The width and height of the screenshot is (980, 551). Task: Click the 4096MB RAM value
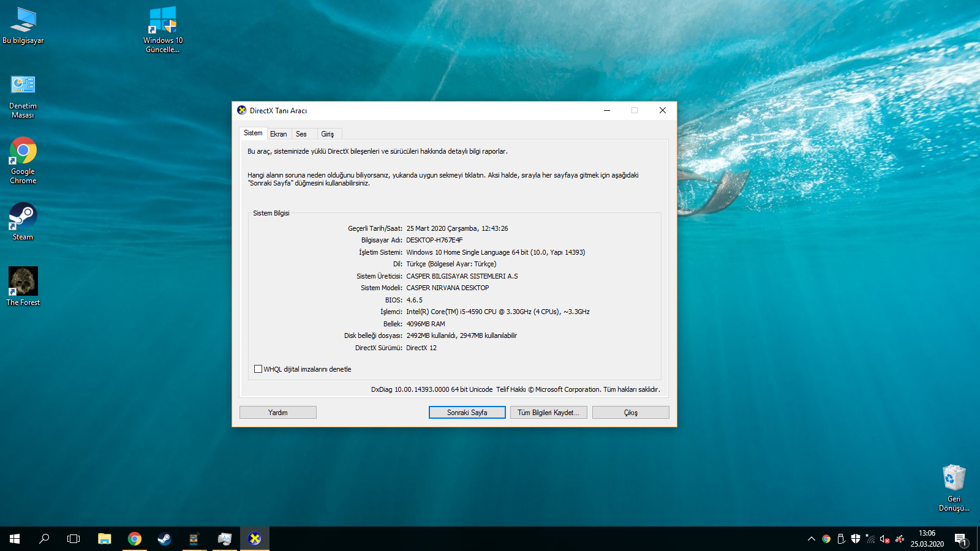(426, 324)
